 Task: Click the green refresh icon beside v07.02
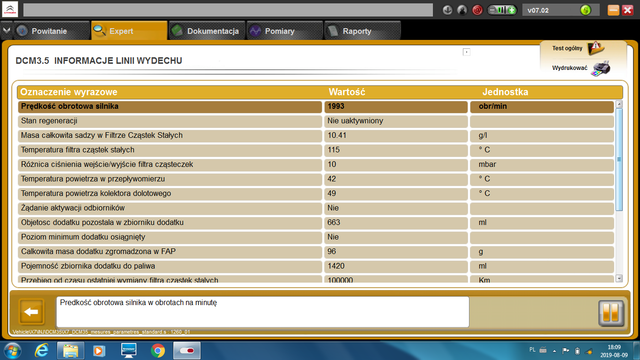pos(585,10)
